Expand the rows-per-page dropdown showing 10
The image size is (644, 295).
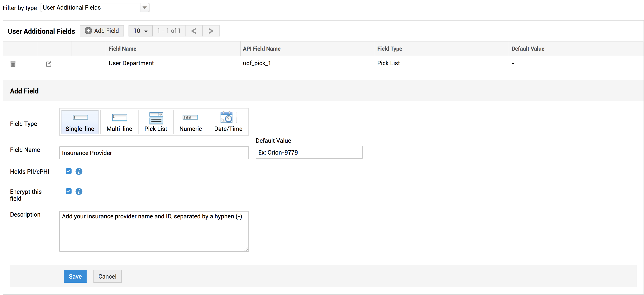pyautogui.click(x=140, y=31)
